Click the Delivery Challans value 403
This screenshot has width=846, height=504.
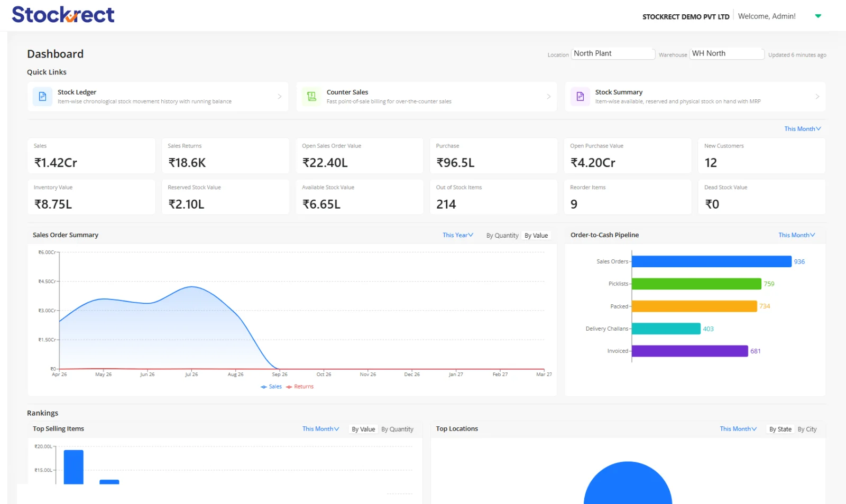(708, 329)
